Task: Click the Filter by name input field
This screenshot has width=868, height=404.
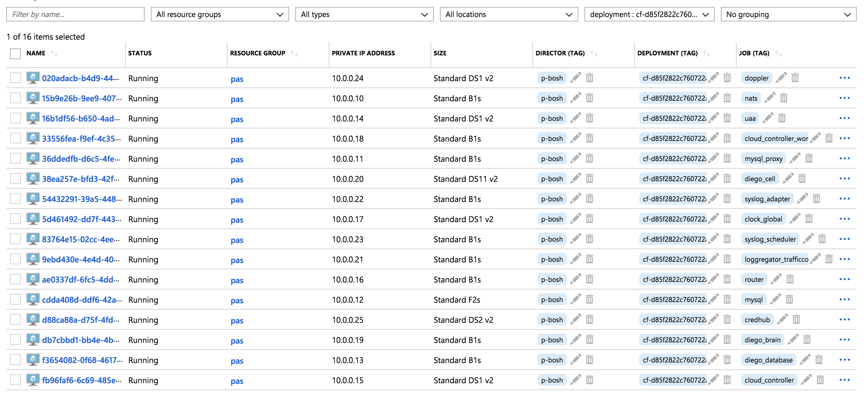Action: [x=75, y=14]
